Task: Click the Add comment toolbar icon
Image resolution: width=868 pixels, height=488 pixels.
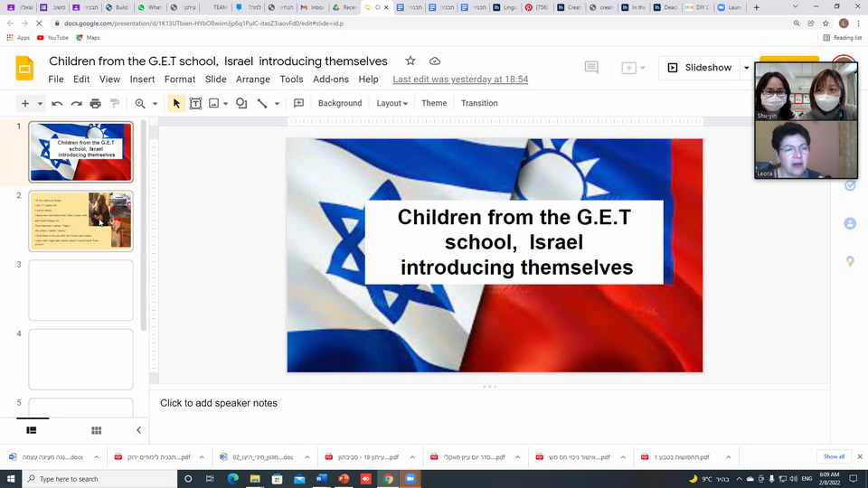Action: pos(298,104)
